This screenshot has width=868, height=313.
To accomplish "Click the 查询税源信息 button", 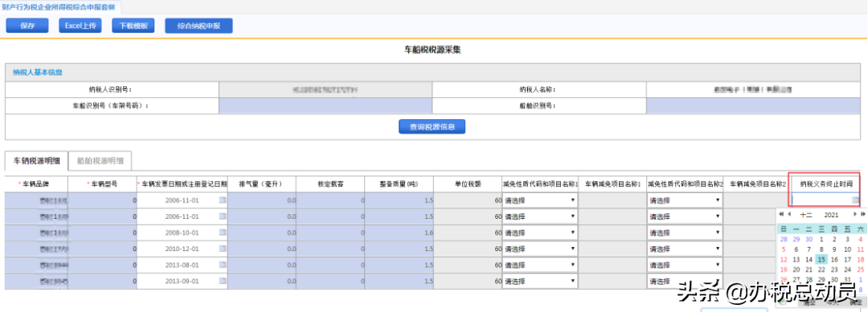I will 432,127.
